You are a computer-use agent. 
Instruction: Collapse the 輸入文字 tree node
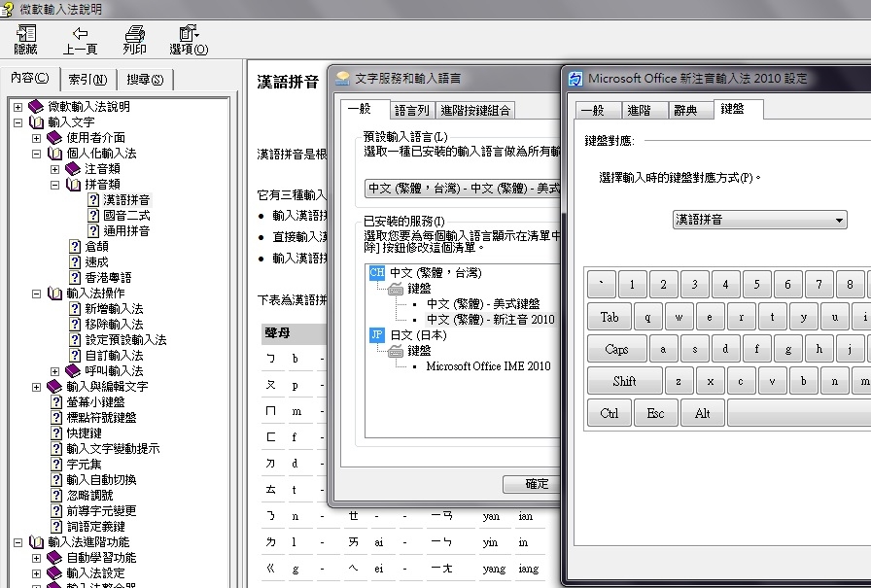point(17,122)
